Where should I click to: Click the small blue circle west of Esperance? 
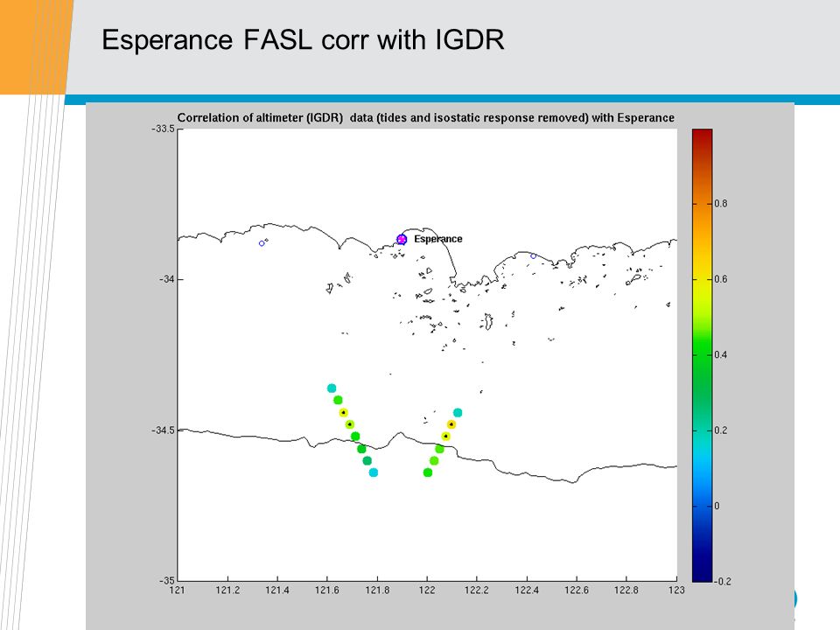click(x=262, y=243)
